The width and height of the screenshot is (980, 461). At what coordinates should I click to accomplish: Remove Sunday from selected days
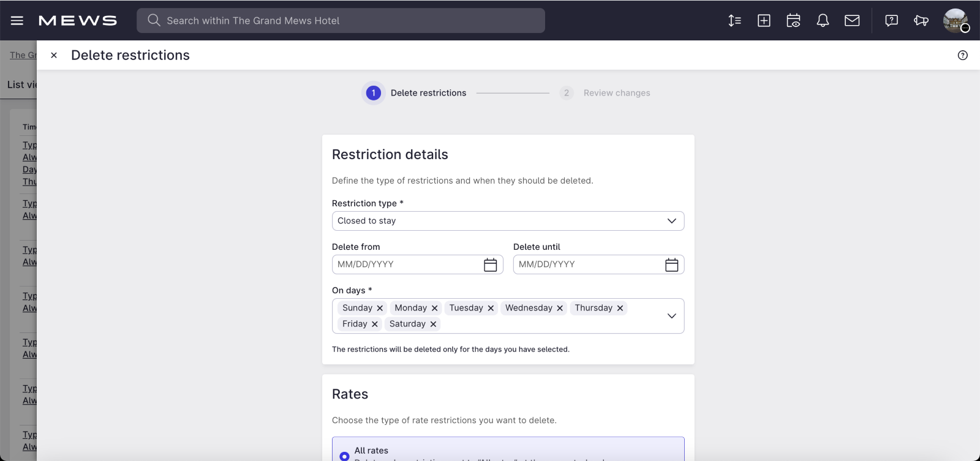(380, 308)
